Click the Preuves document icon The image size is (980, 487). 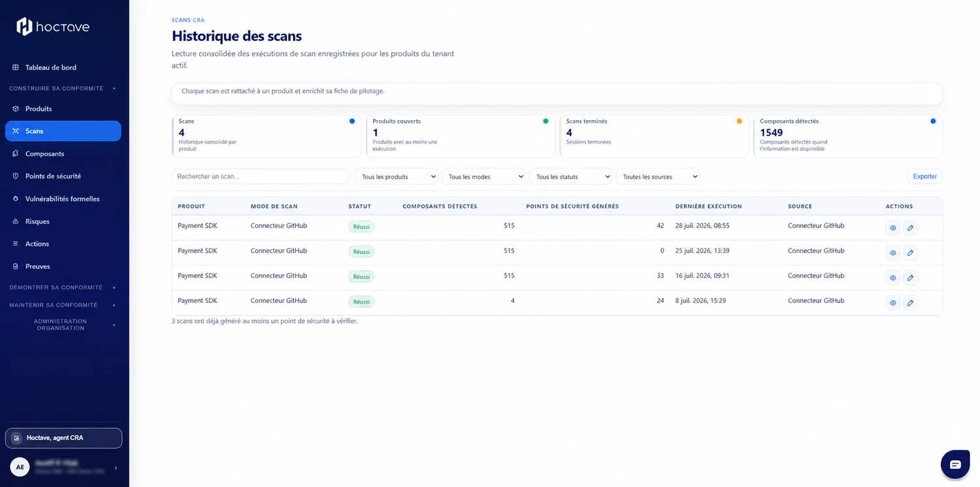(16, 267)
